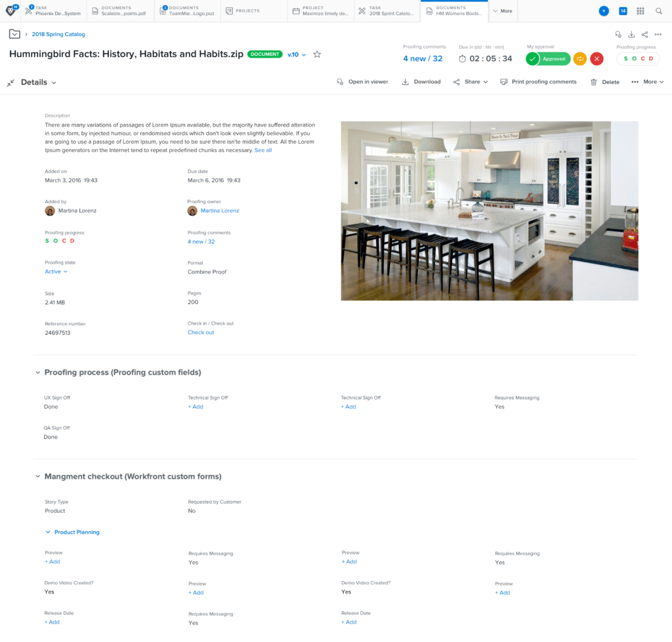Favorite the document with star icon
Image resolution: width=672 pixels, height=642 pixels.
[317, 54]
